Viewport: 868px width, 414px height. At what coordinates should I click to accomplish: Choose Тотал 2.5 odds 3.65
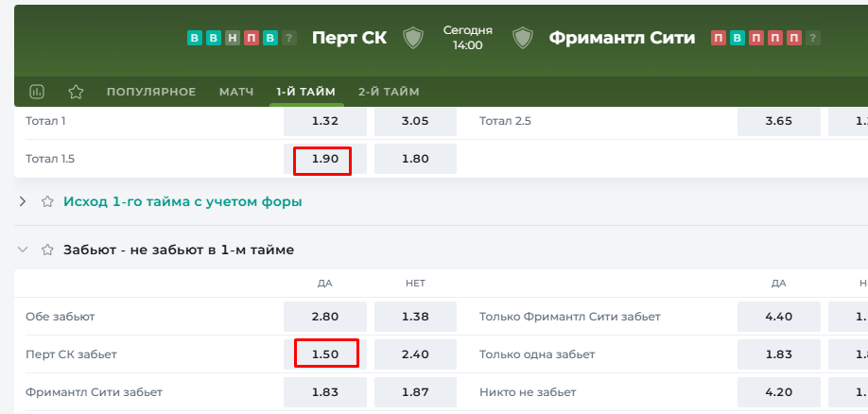click(779, 121)
